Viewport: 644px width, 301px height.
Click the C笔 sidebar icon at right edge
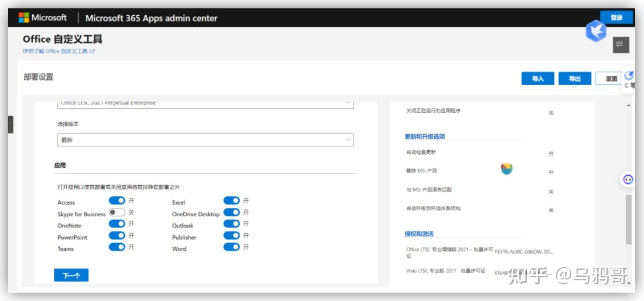pos(630,79)
